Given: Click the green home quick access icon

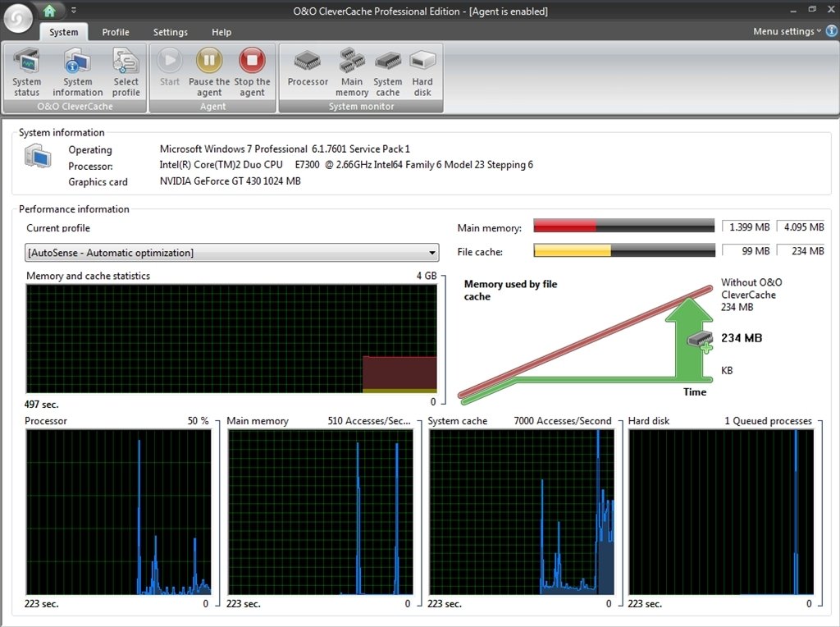Looking at the screenshot, I should click(x=50, y=10).
